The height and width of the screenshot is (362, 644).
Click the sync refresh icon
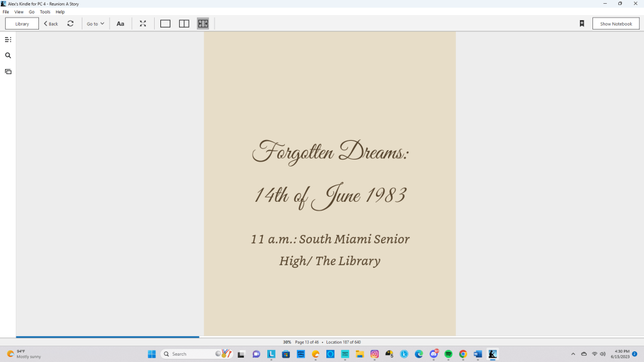(x=70, y=24)
